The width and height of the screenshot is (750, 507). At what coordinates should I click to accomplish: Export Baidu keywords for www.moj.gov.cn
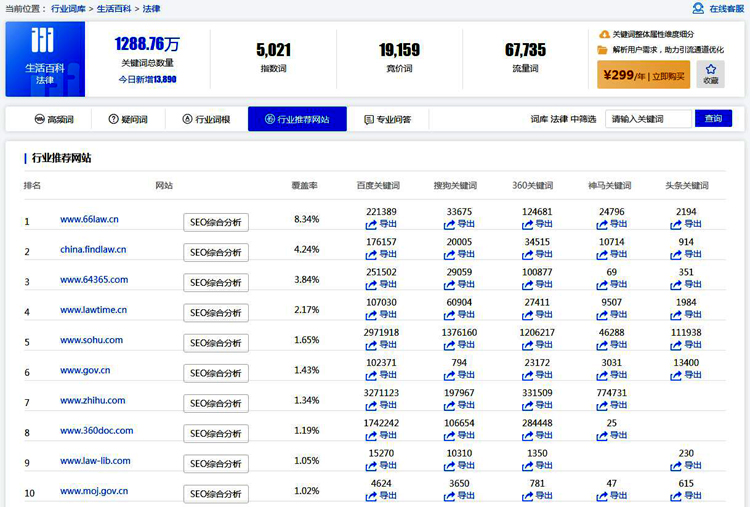[381, 495]
